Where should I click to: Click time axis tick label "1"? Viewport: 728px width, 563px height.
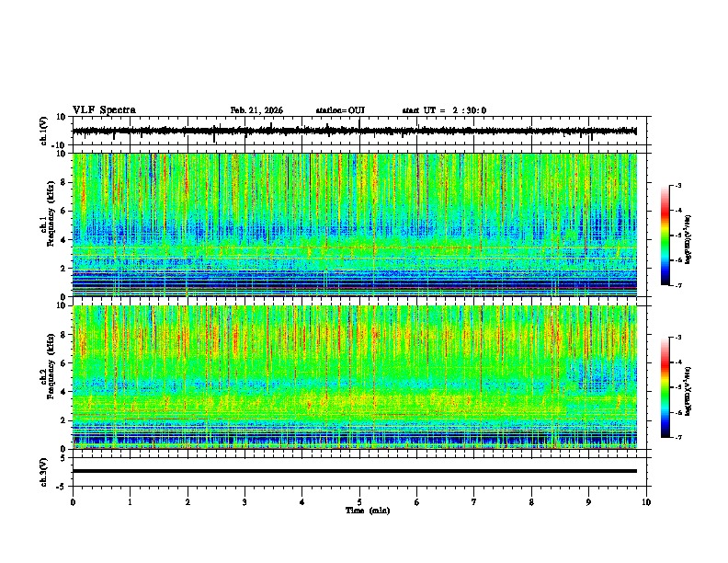click(130, 502)
